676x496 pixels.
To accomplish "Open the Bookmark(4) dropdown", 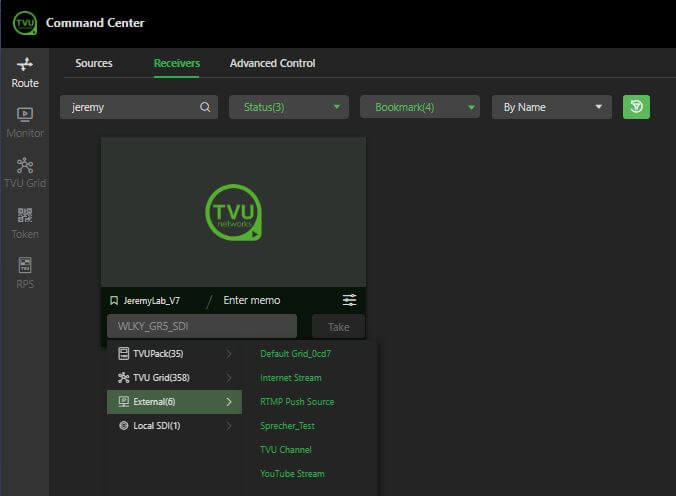I will 420,107.
